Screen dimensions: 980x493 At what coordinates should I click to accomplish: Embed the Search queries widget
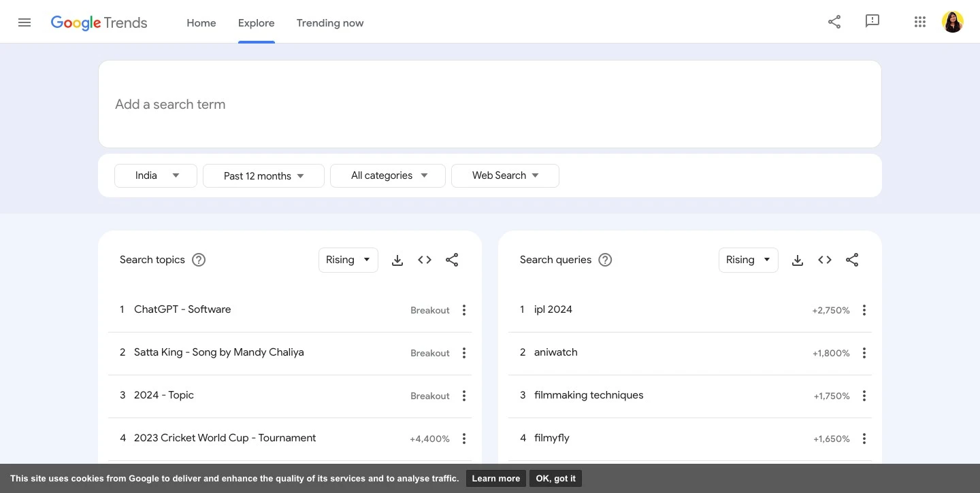[825, 260]
